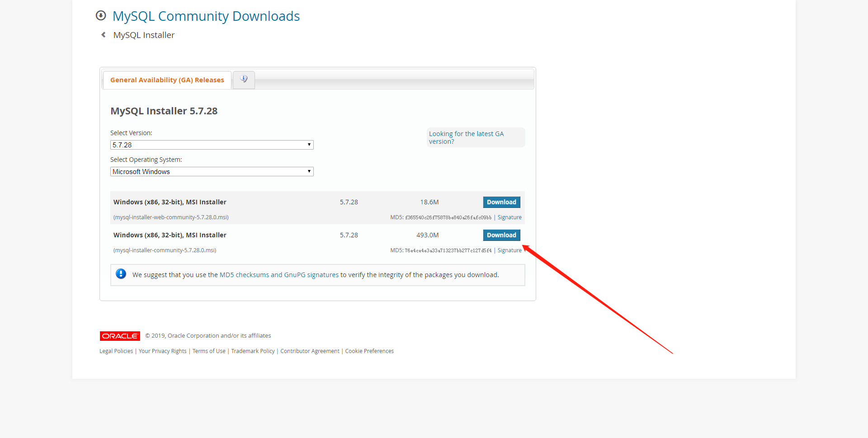Open Signature link for mysql-installer-community-5.7.28.0.msi
Viewport: 868px width, 438px height.
click(509, 250)
